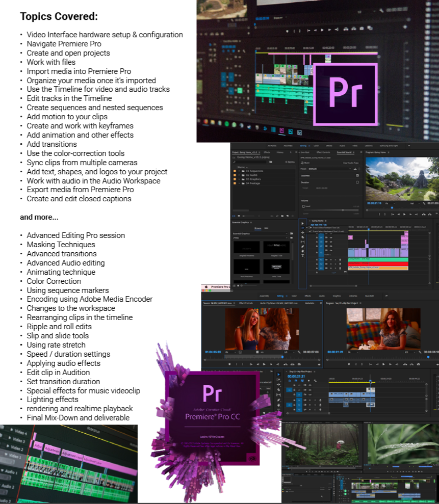The width and height of the screenshot is (439, 504).
Task: Expand the 04 Footage bin
Action: pos(239,183)
